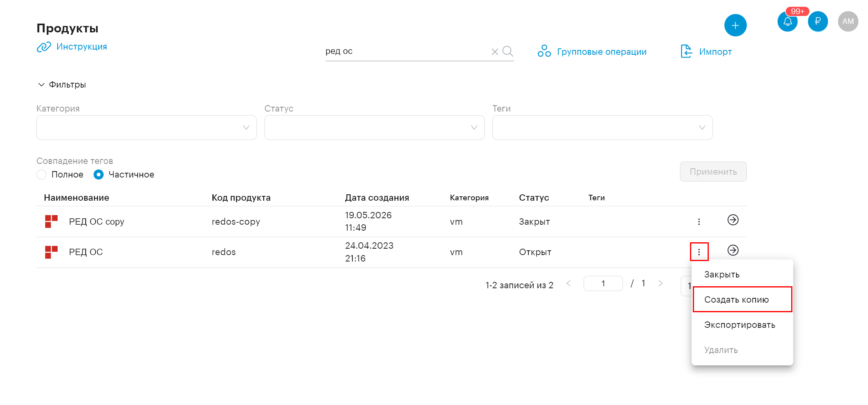Click the Импорт link

click(715, 52)
